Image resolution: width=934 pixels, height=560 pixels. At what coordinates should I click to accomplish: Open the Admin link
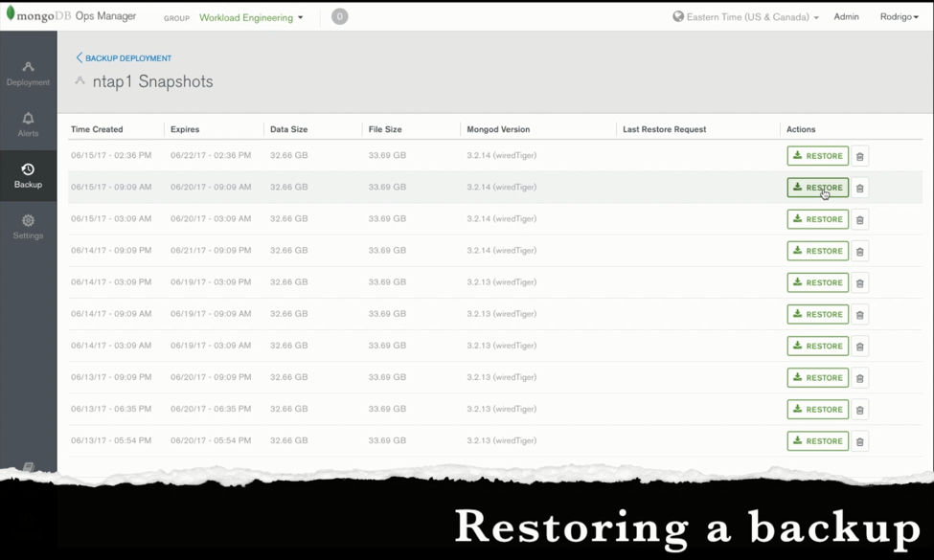[x=846, y=16]
